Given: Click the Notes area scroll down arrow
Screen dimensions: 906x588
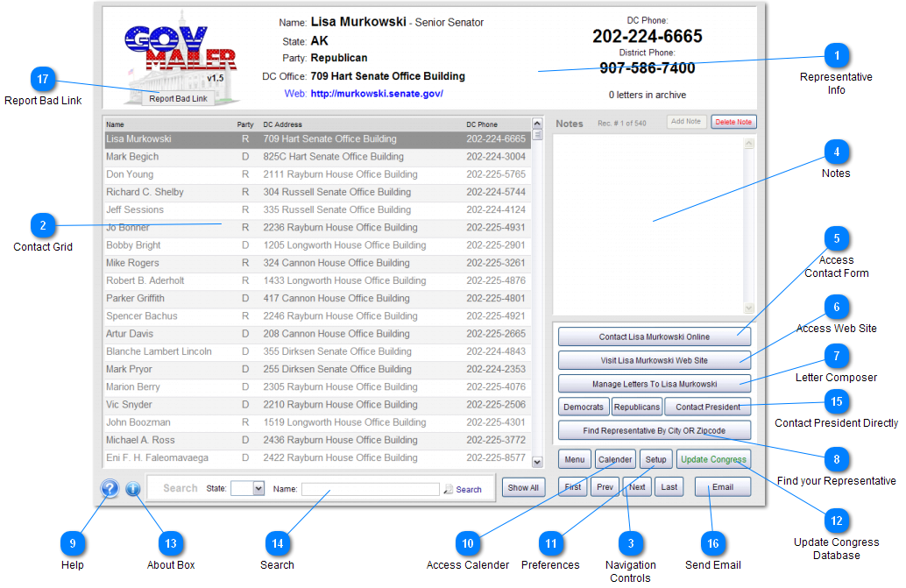Looking at the screenshot, I should (x=749, y=308).
